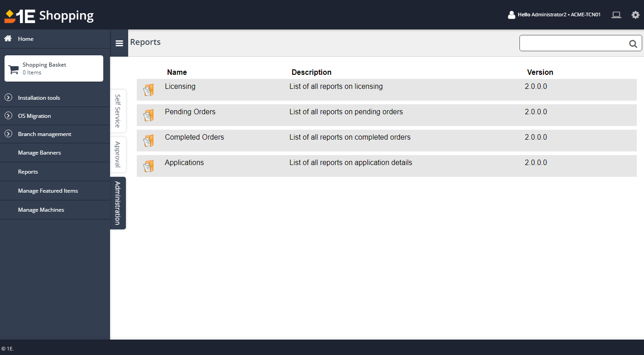Click the Licensing report icon
This screenshot has width=644, height=355.
[x=149, y=90]
